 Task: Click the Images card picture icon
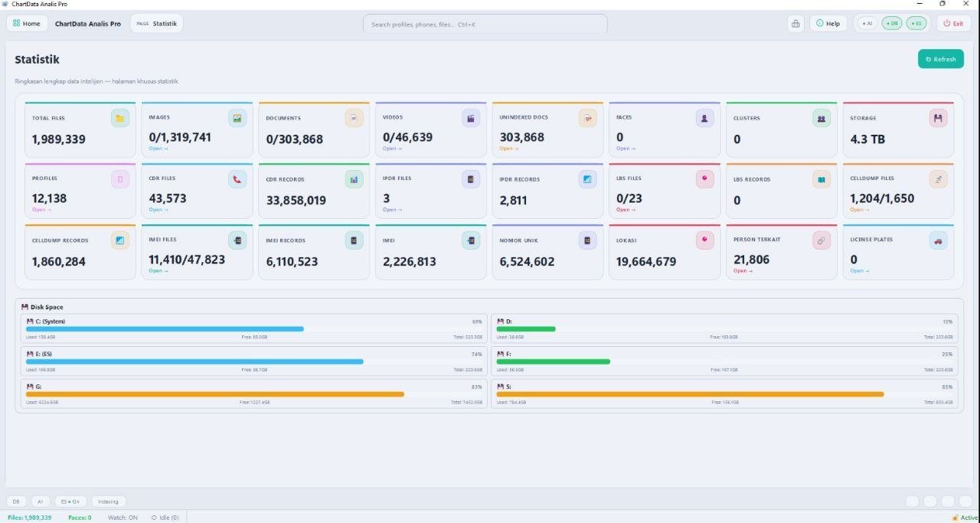click(237, 118)
